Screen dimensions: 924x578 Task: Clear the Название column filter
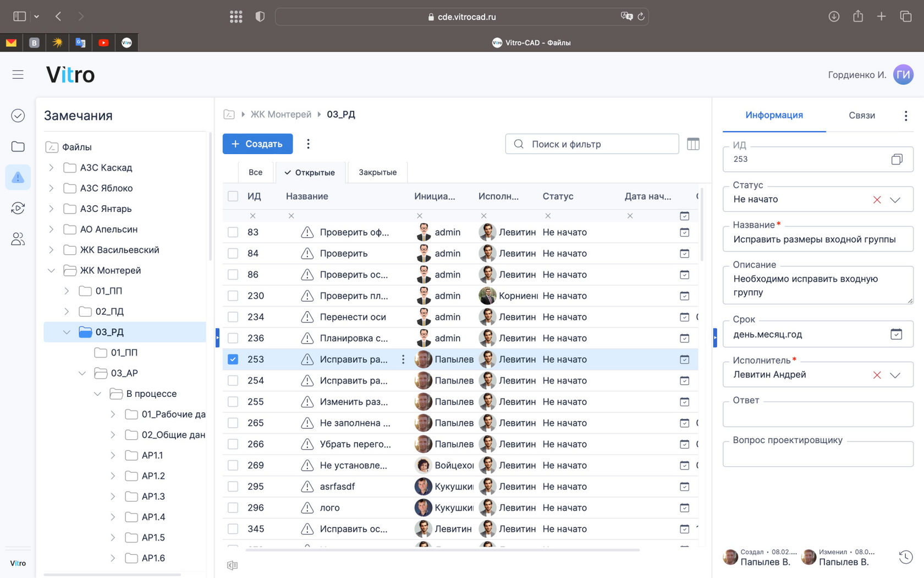point(291,216)
